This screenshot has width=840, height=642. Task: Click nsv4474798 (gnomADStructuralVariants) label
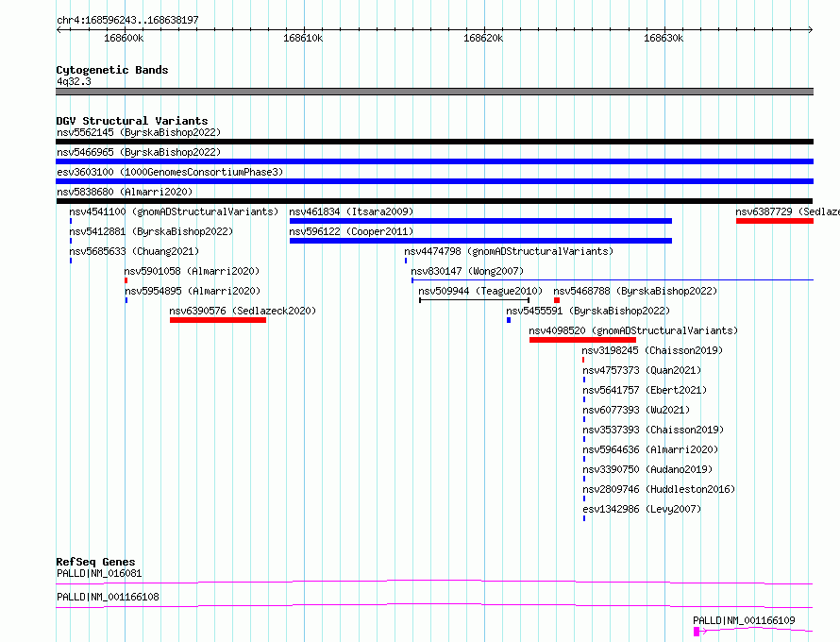point(509,251)
